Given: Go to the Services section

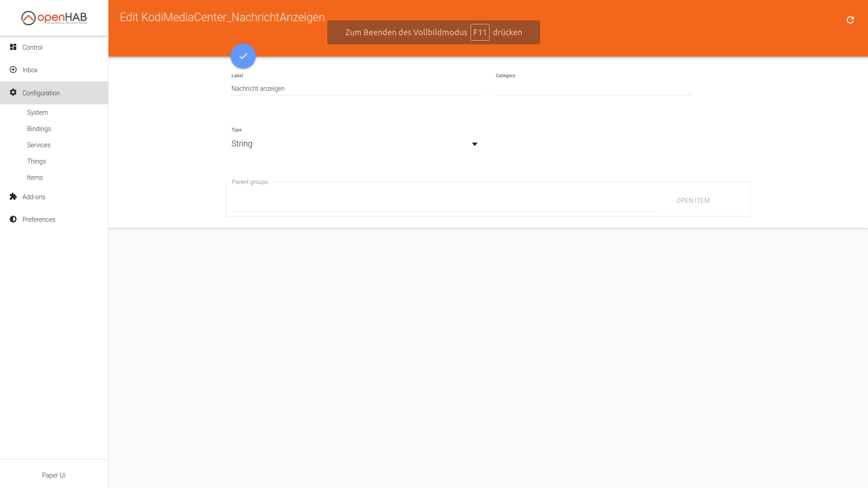Looking at the screenshot, I should (38, 145).
